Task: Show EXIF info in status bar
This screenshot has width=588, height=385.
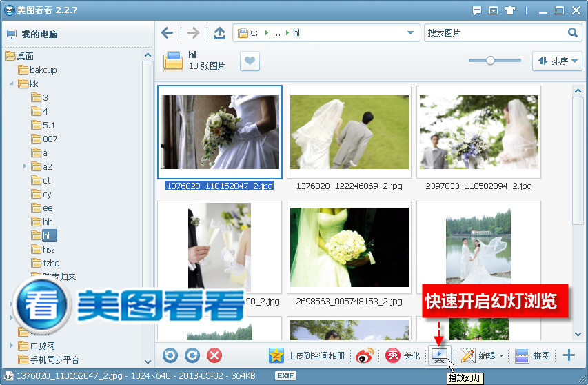Action: tap(285, 375)
